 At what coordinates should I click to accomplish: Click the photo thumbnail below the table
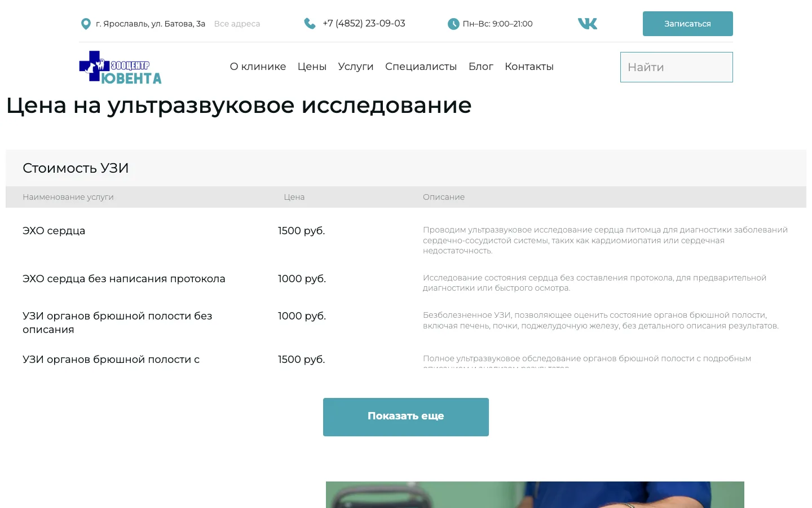pos(535,494)
